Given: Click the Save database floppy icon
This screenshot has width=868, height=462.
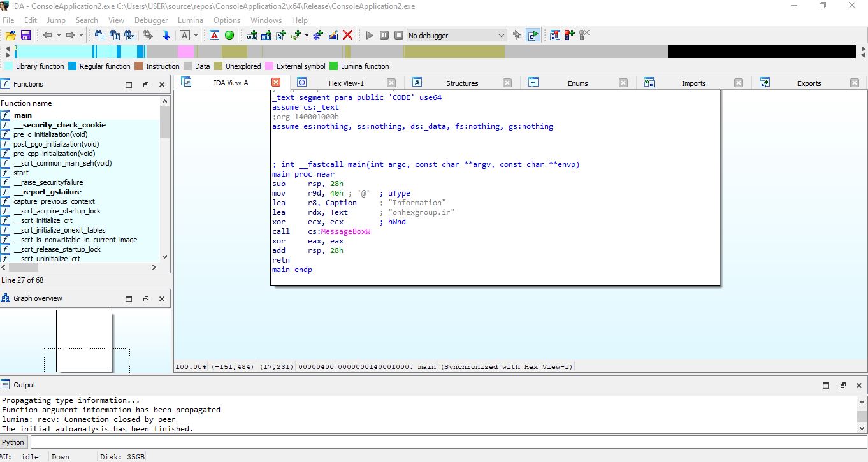Looking at the screenshot, I should pyautogui.click(x=25, y=35).
